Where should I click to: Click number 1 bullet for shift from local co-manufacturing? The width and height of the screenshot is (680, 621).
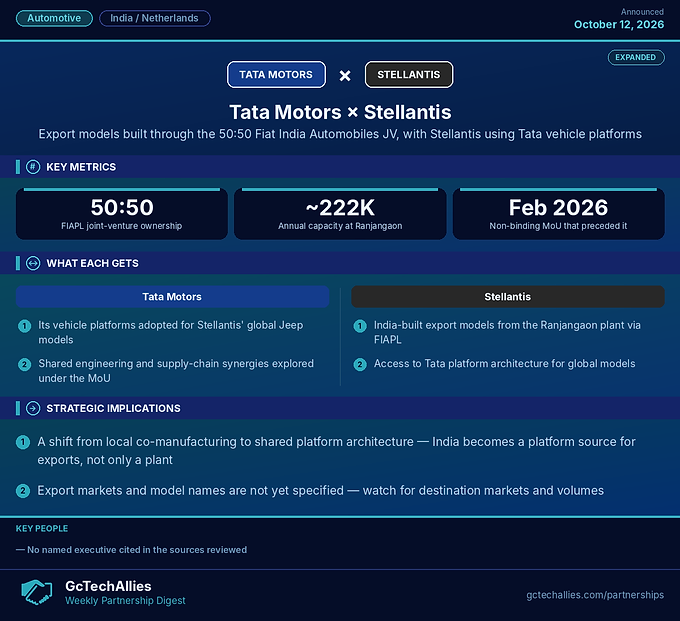coord(23,442)
